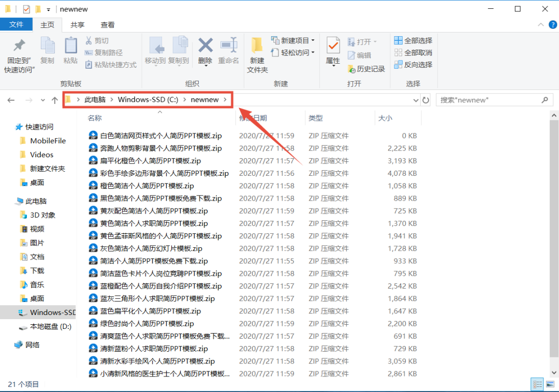
Task: Click the Open (打开) ribbon button
Action: pyautogui.click(x=362, y=42)
